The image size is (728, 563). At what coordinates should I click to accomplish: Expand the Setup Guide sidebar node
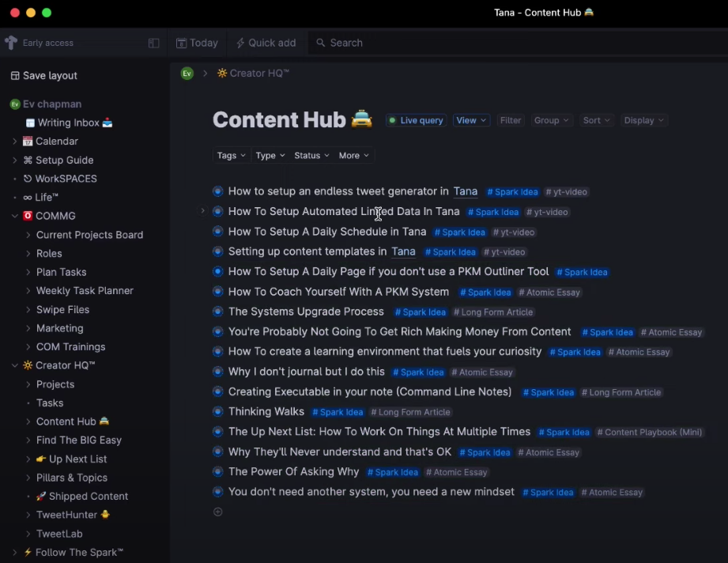14,160
